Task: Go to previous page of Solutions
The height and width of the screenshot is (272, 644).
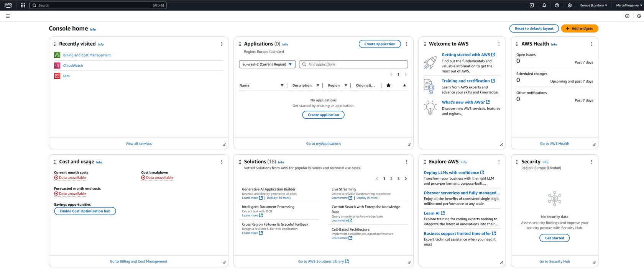Action: [x=377, y=179]
